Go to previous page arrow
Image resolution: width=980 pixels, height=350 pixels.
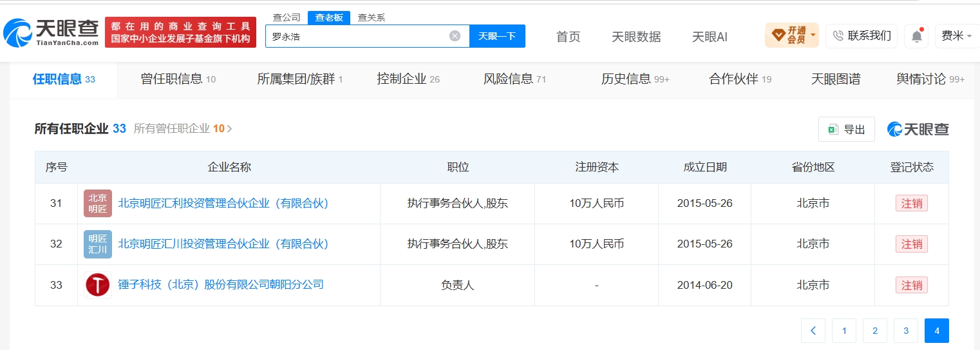tap(813, 331)
